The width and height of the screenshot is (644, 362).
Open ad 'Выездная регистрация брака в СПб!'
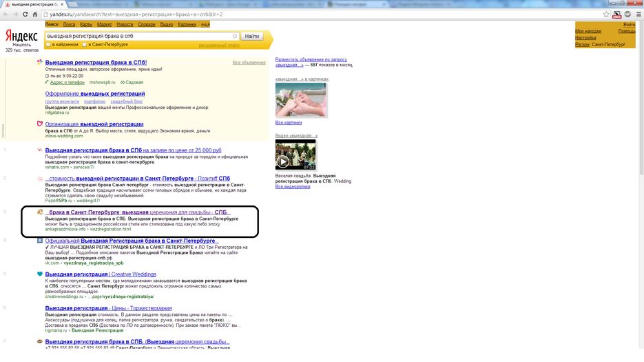96,63
